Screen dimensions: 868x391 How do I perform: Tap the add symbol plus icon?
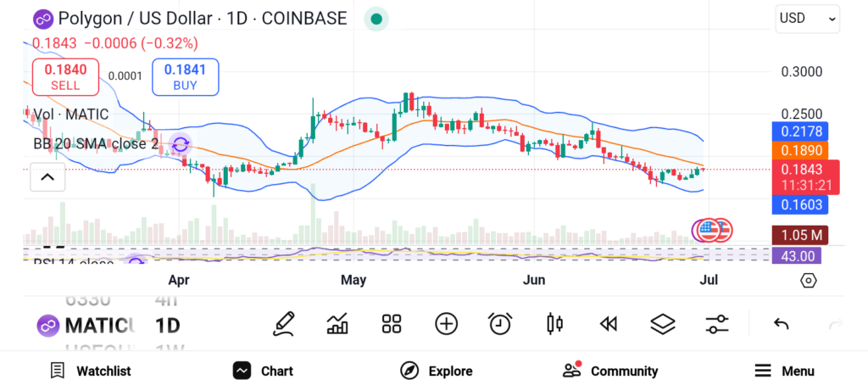446,324
